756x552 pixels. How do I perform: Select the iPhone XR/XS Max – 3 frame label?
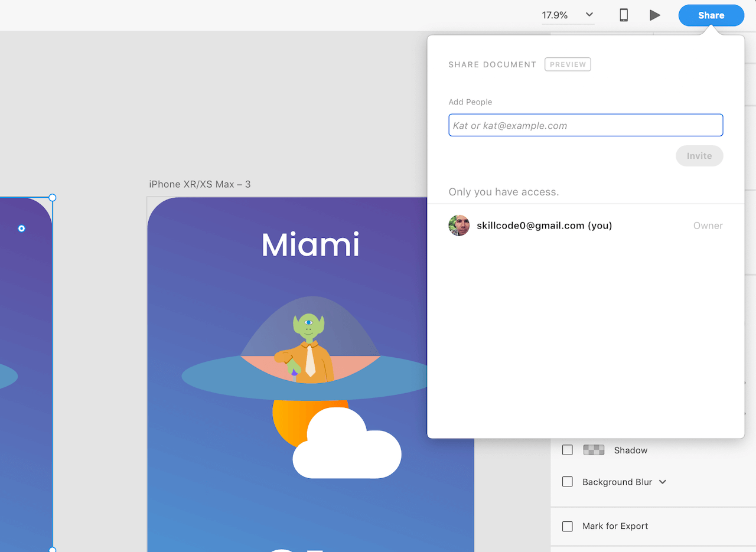[200, 184]
